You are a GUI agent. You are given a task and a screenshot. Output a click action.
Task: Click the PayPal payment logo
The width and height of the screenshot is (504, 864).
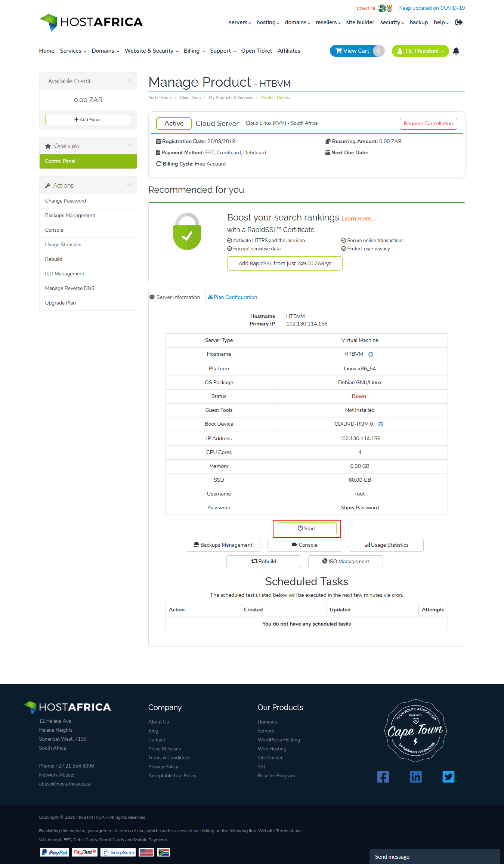[x=55, y=852]
